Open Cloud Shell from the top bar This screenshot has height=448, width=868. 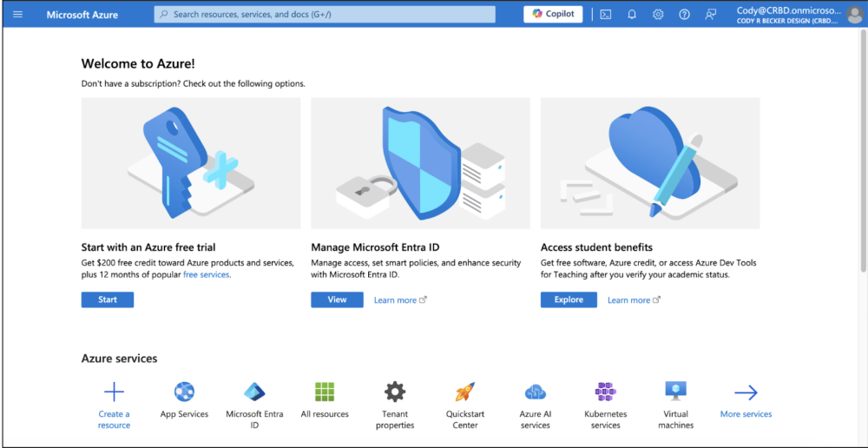[606, 15]
